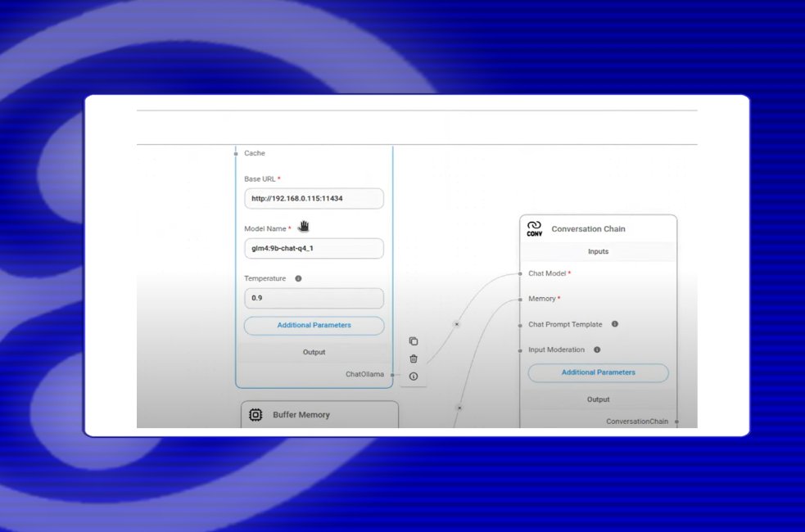Screen dimensions: 805x532
Task: Remove the upper edge connecting to Chat Model
Action: pyautogui.click(x=456, y=324)
